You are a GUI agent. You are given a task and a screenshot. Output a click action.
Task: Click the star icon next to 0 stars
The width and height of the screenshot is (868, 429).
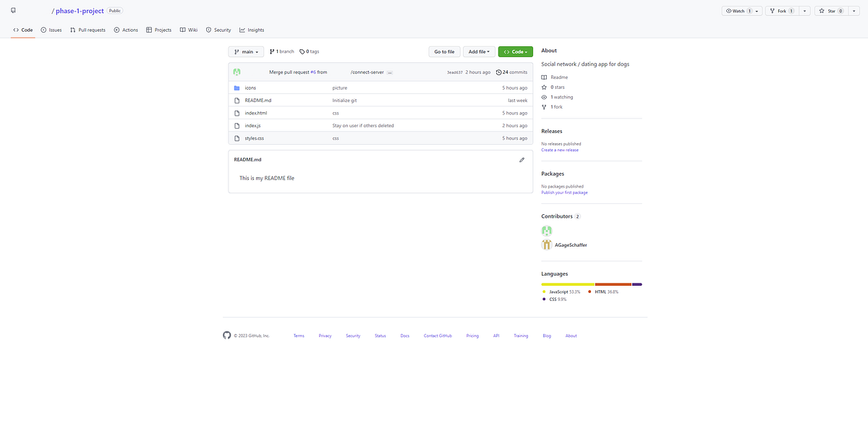545,87
